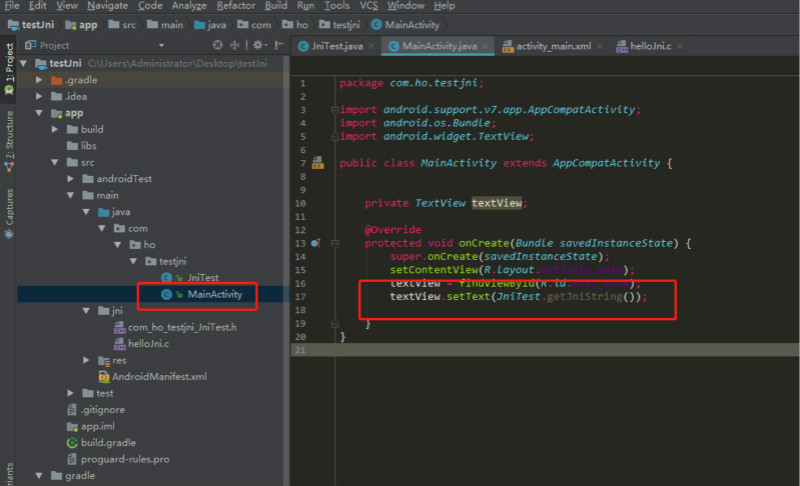
Task: Expand the .idea folder
Action: (x=39, y=96)
